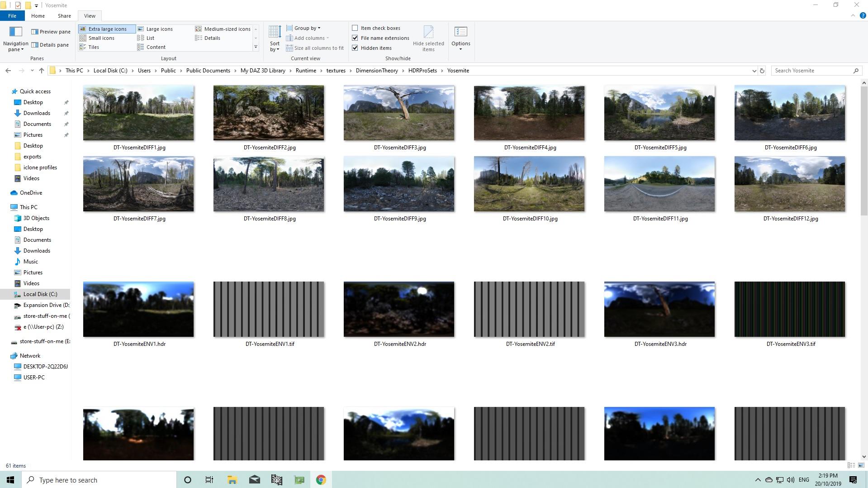Open the File tab
The width and height of the screenshot is (868, 488).
(12, 16)
